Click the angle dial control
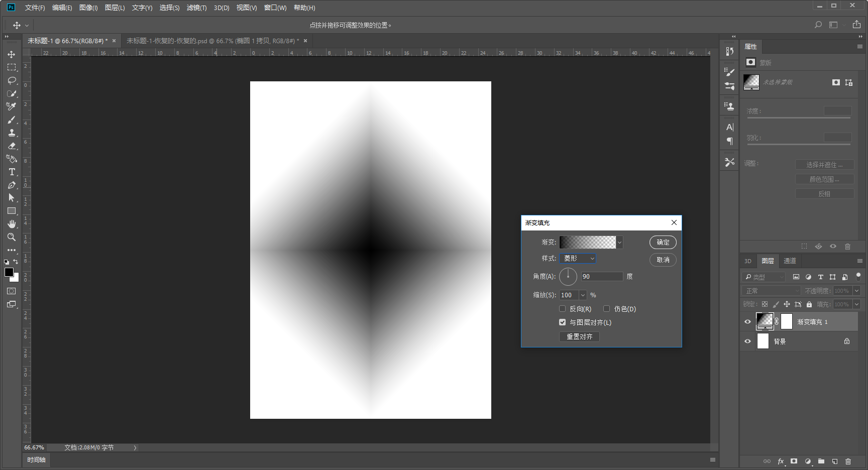 [568, 276]
